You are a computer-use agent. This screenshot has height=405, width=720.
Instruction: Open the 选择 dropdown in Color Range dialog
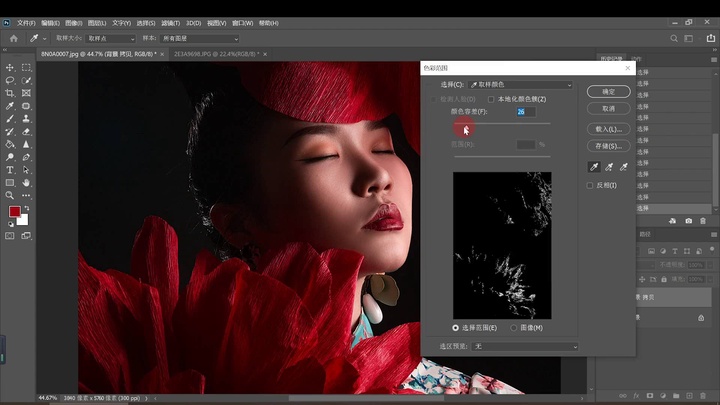coord(520,85)
